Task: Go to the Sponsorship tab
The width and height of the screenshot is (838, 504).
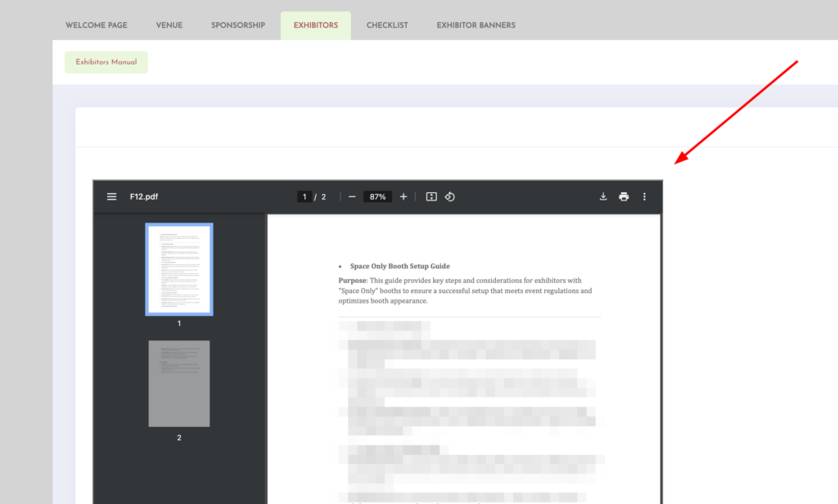Action: (238, 25)
